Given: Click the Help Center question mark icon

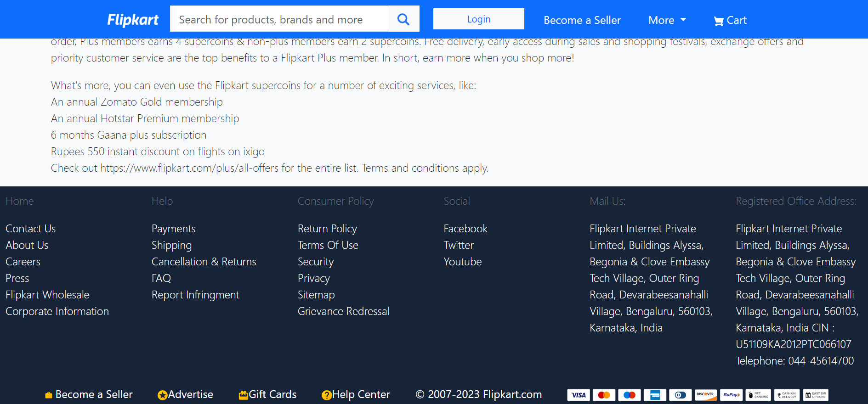Looking at the screenshot, I should pos(326,395).
